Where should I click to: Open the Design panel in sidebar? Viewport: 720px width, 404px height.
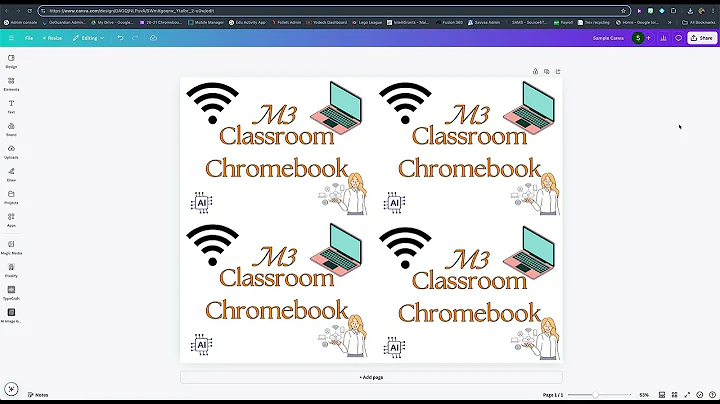point(11,61)
